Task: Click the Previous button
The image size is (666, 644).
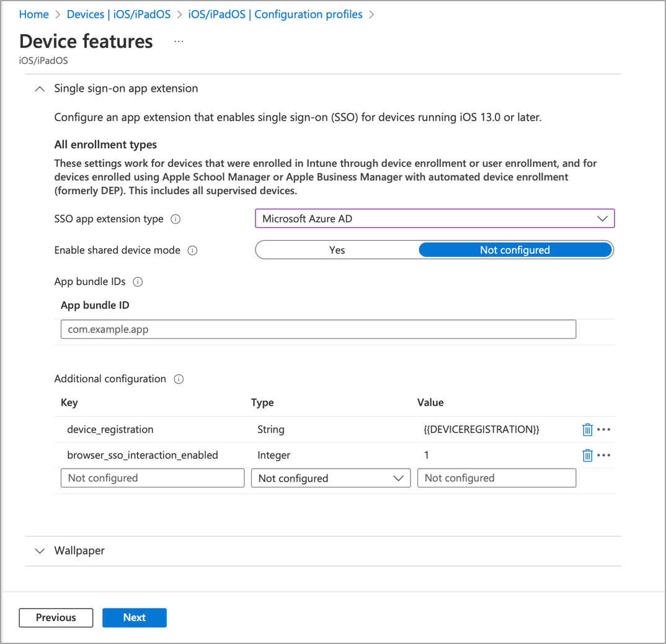Action: coord(55,617)
